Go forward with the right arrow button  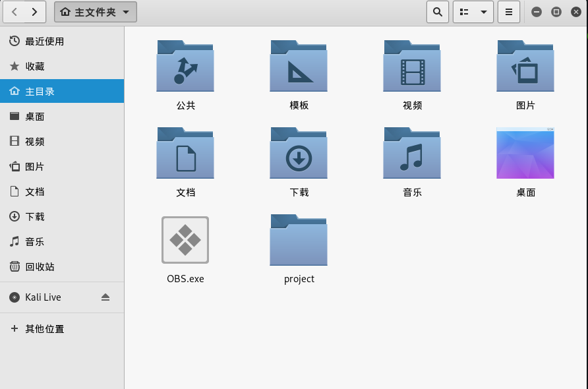click(35, 12)
